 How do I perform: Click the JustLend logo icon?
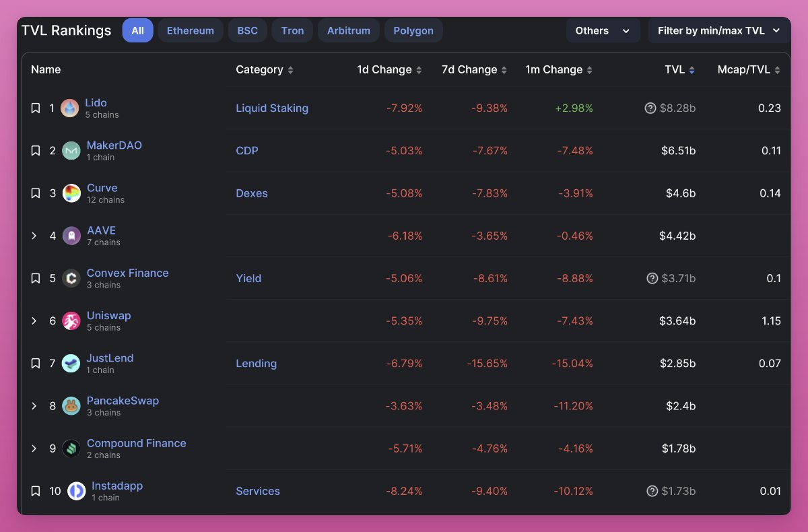(x=71, y=364)
